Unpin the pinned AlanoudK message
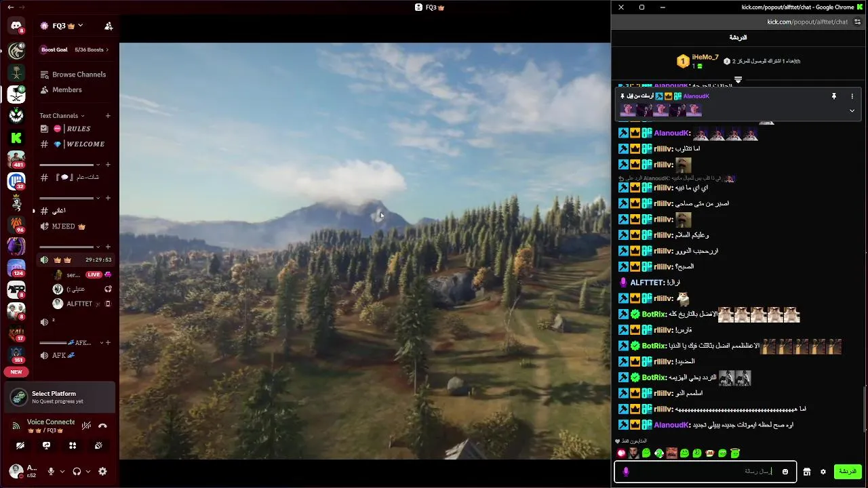Screen dimensions: 868x488 [834, 96]
